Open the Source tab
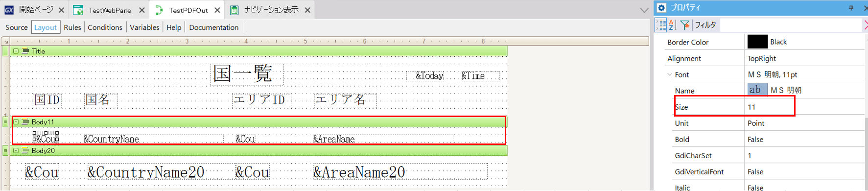 (x=17, y=27)
